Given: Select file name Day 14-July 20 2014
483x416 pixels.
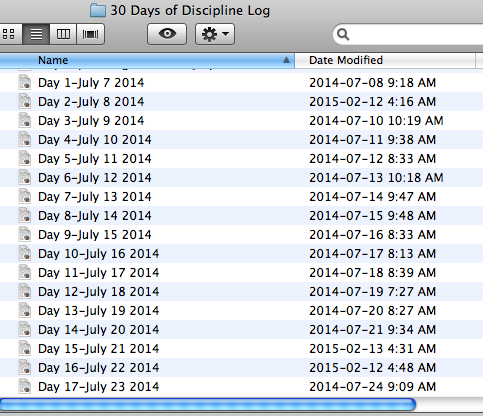Looking at the screenshot, I should 99,330.
